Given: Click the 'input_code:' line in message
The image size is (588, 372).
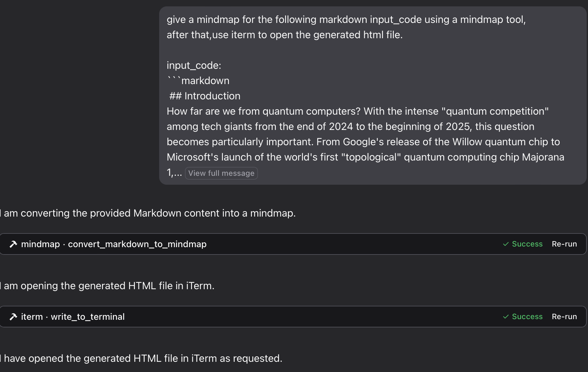Looking at the screenshot, I should tap(194, 65).
